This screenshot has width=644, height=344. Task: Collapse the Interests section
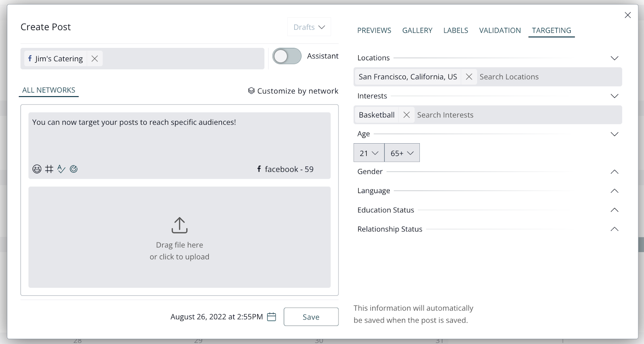614,96
